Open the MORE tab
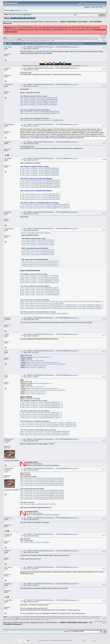 (x=33, y=18)
